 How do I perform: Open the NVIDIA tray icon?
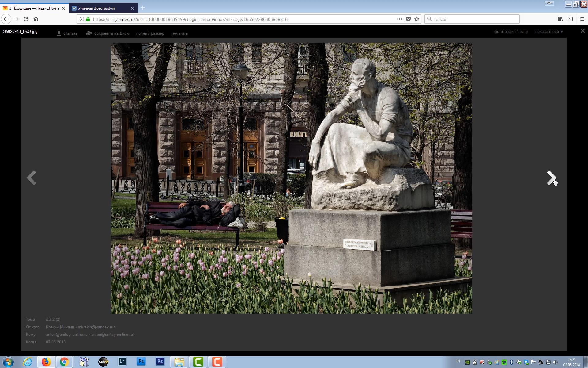click(467, 362)
